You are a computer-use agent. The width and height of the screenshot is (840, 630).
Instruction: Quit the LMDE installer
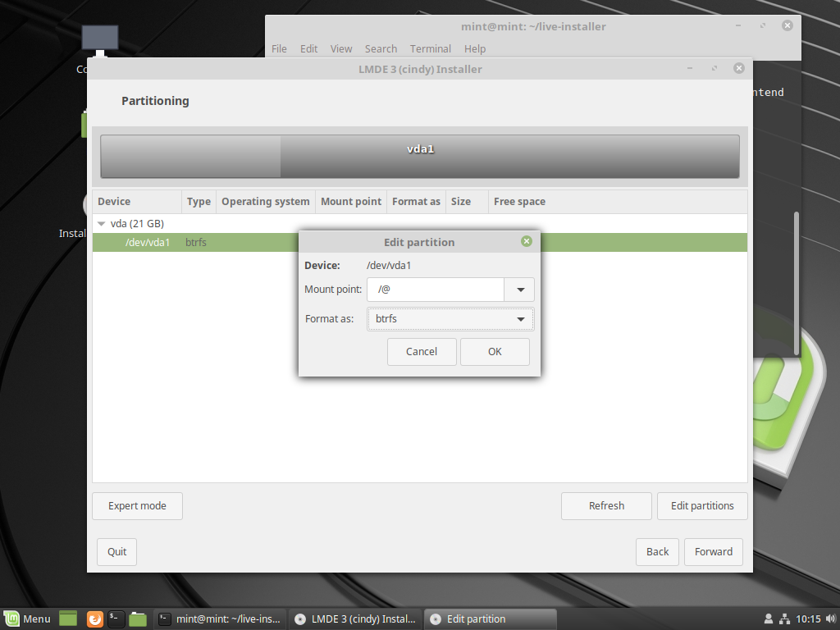(116, 552)
